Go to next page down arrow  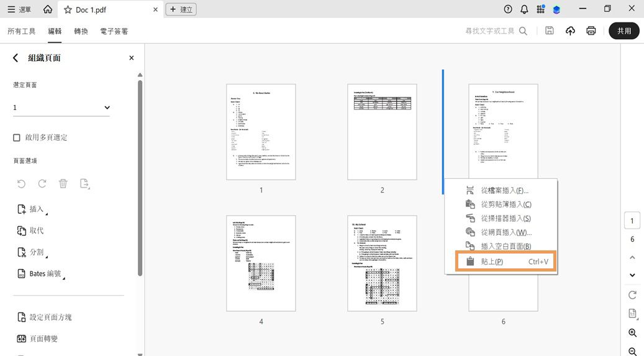point(632,275)
